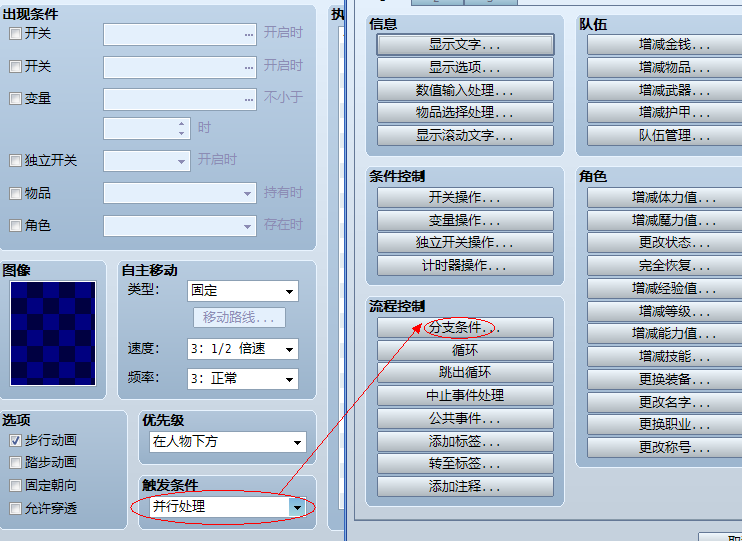Open the 触发条件 trigger dropdown
The image size is (742, 541).
228,507
